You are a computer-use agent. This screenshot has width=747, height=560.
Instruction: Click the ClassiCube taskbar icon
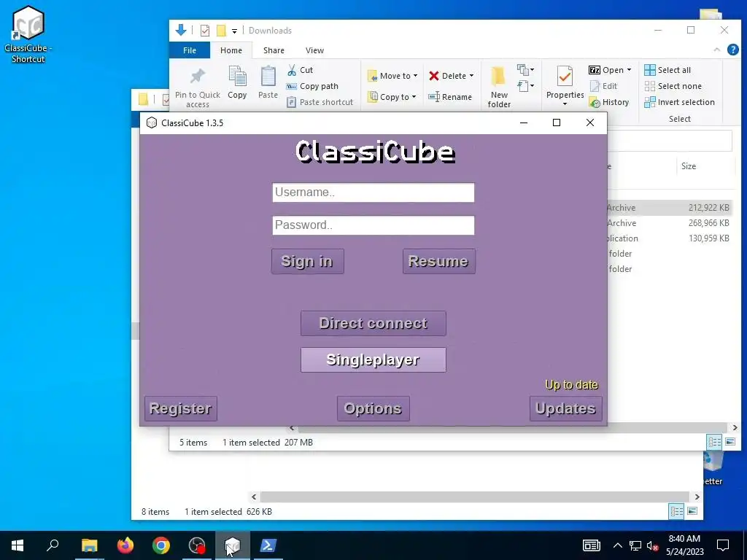pyautogui.click(x=233, y=545)
